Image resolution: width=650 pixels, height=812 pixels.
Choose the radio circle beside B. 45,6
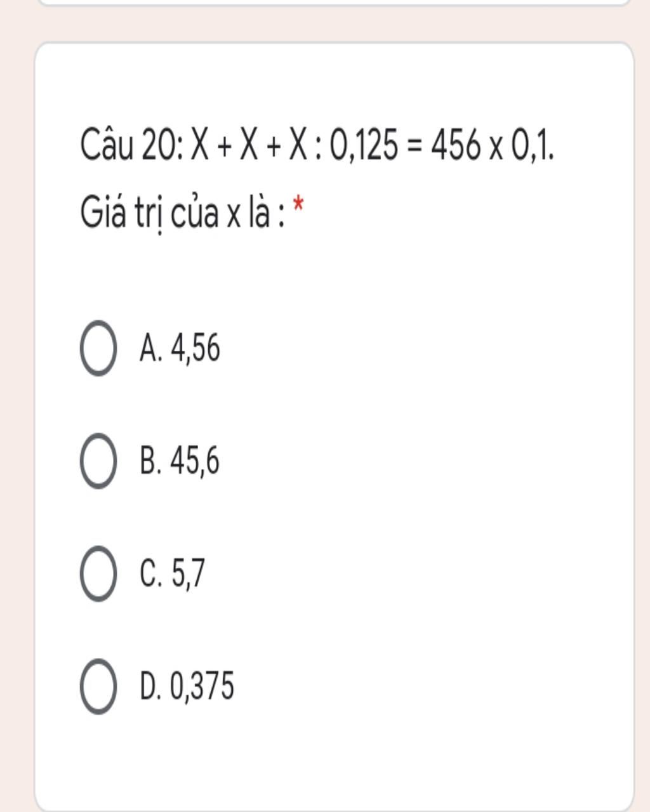pyautogui.click(x=98, y=461)
